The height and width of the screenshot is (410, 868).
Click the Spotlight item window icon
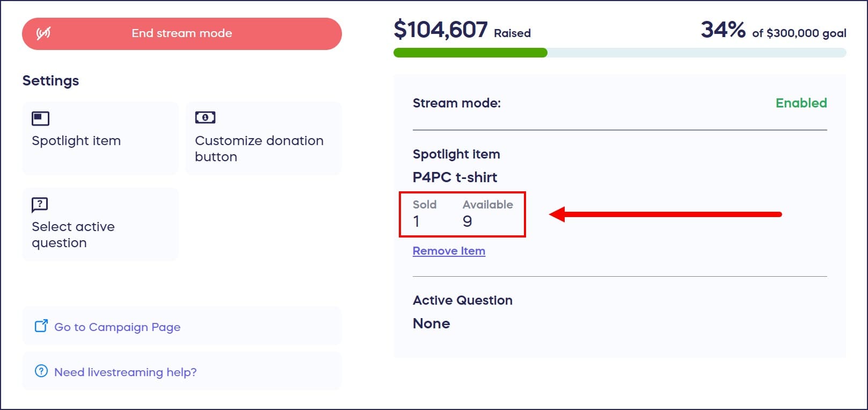click(x=40, y=118)
